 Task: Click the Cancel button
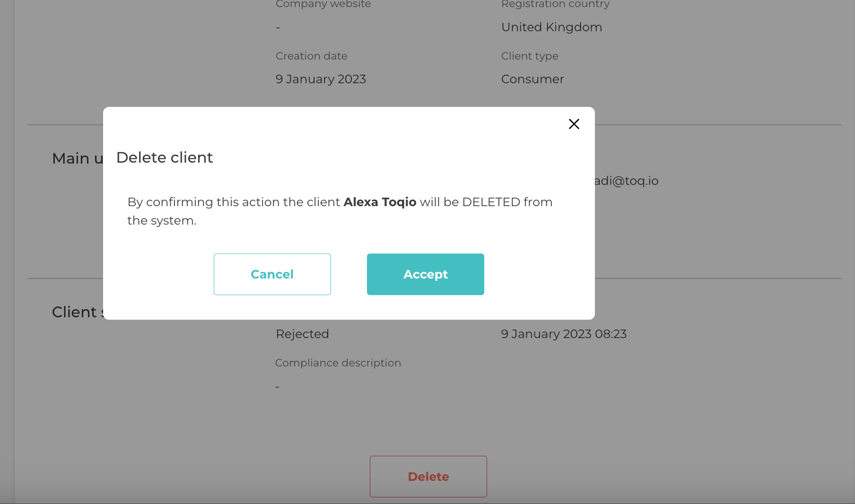pyautogui.click(x=272, y=274)
